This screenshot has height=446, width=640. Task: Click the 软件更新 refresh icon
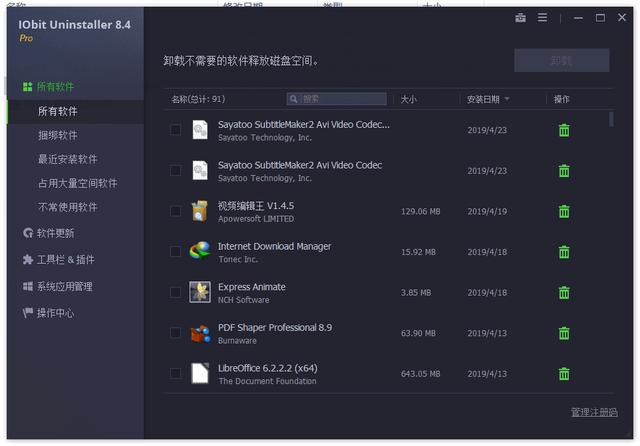[28, 233]
